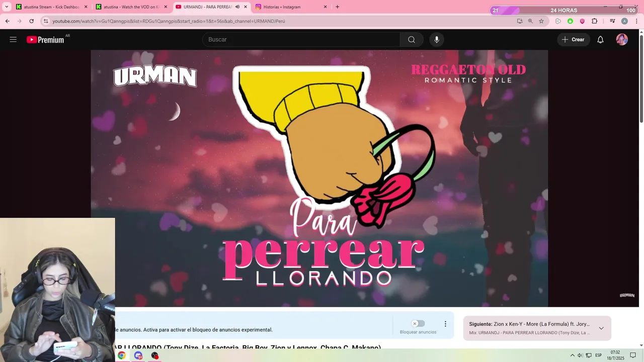The image size is (644, 362).
Task: Open the YouTube hamburger guide menu
Action: coord(13,40)
